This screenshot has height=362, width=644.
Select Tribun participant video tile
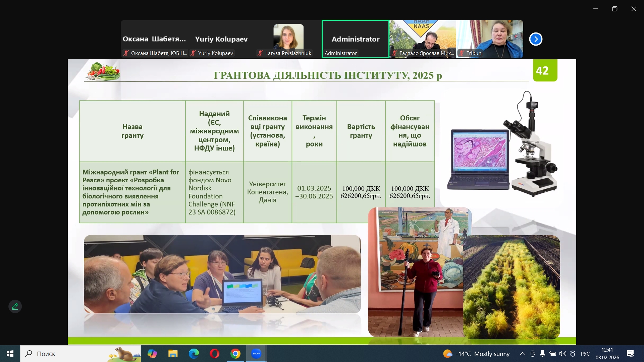[490, 39]
